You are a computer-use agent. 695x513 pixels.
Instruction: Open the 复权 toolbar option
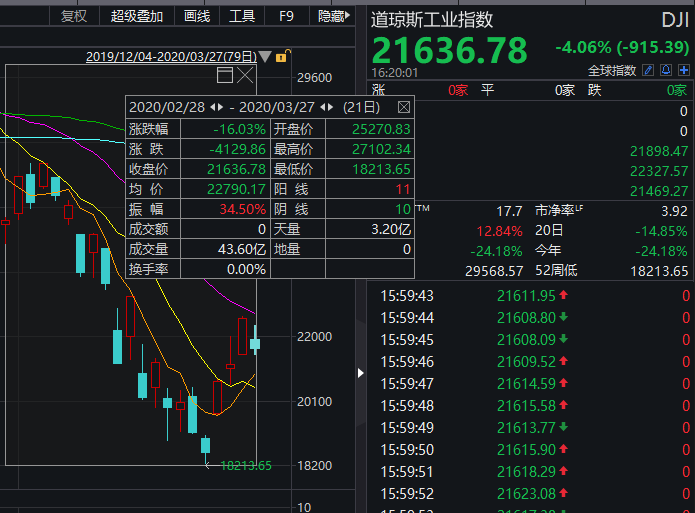click(x=74, y=16)
